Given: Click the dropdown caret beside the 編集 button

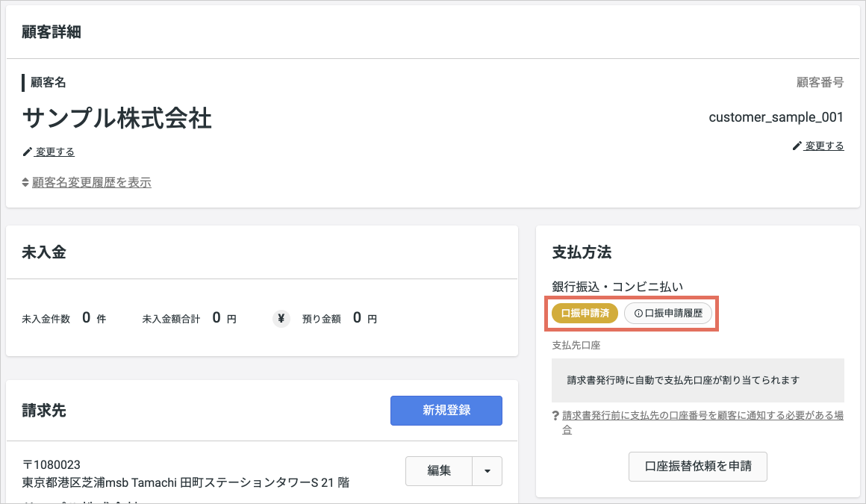Looking at the screenshot, I should 489,471.
